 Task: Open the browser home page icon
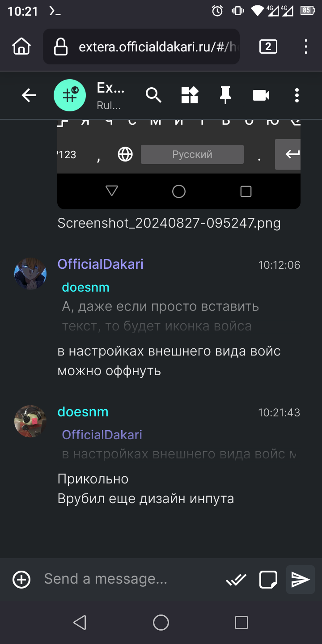pyautogui.click(x=21, y=47)
